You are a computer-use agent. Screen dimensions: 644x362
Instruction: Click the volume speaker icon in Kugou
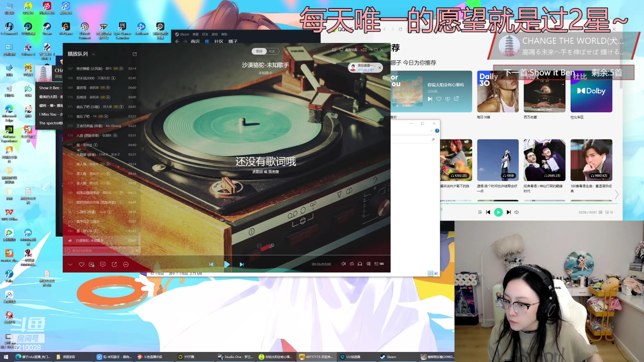coord(343,264)
